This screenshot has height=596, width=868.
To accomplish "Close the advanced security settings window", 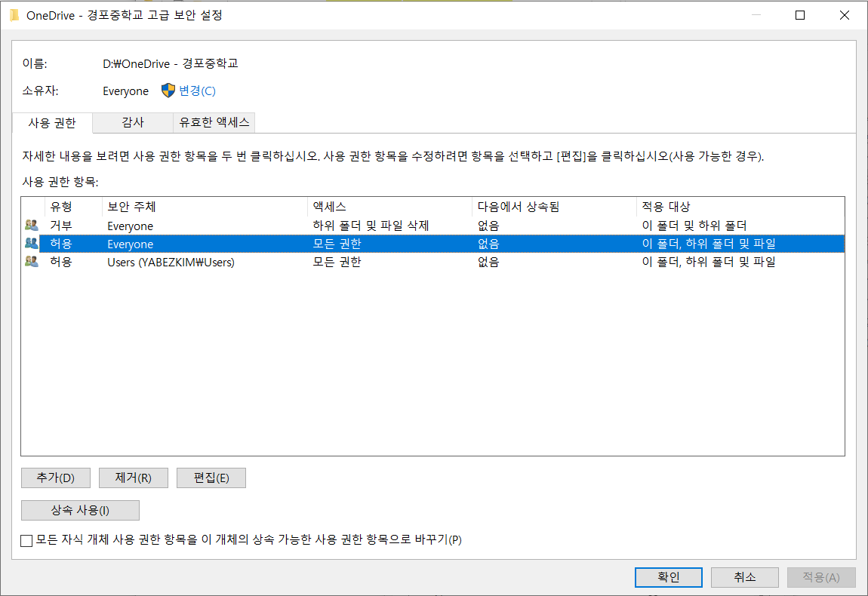I will pos(844,15).
